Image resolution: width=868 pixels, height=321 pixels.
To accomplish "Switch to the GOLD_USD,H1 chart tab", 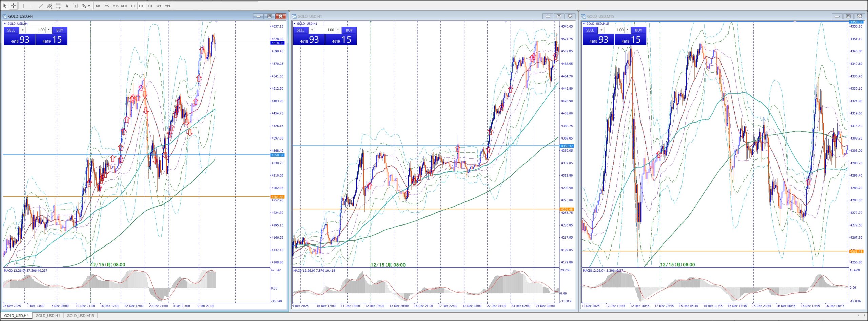I will [x=48, y=316].
